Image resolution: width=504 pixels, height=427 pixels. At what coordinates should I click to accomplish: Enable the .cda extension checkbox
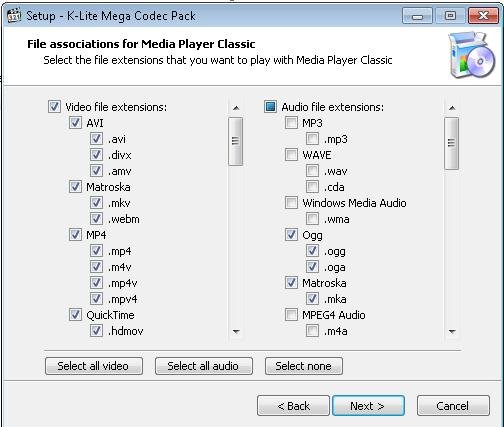tap(312, 187)
